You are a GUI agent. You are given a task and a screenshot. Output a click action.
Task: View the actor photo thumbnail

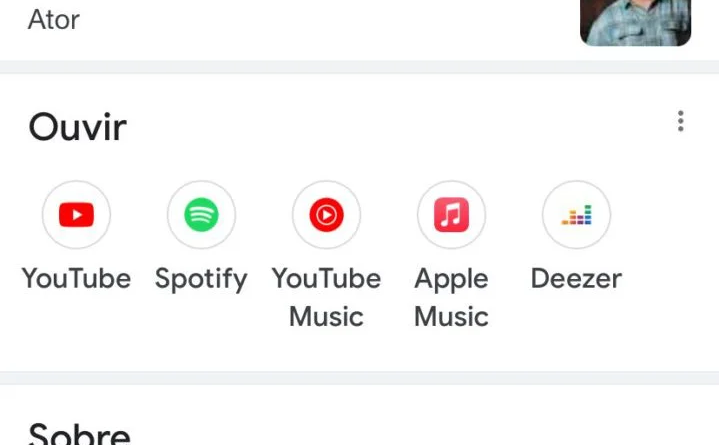(x=635, y=22)
